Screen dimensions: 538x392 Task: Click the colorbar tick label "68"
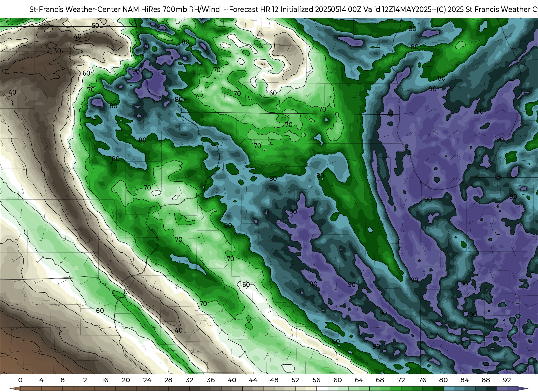point(380,380)
